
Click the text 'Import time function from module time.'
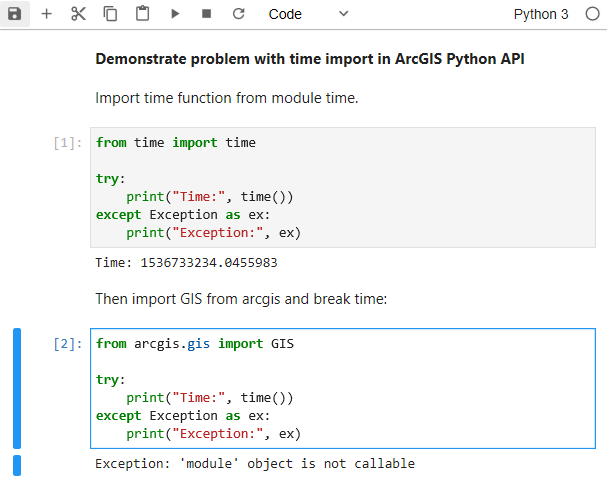(227, 98)
